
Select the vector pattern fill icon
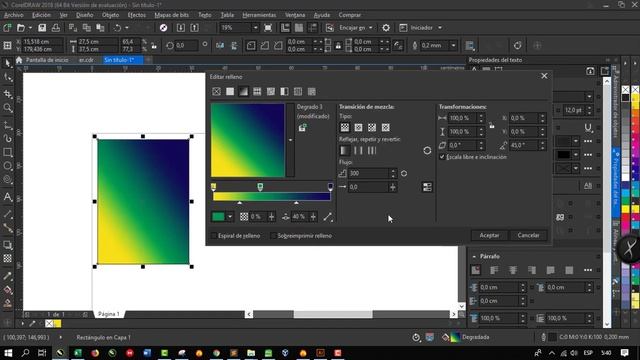click(257, 91)
